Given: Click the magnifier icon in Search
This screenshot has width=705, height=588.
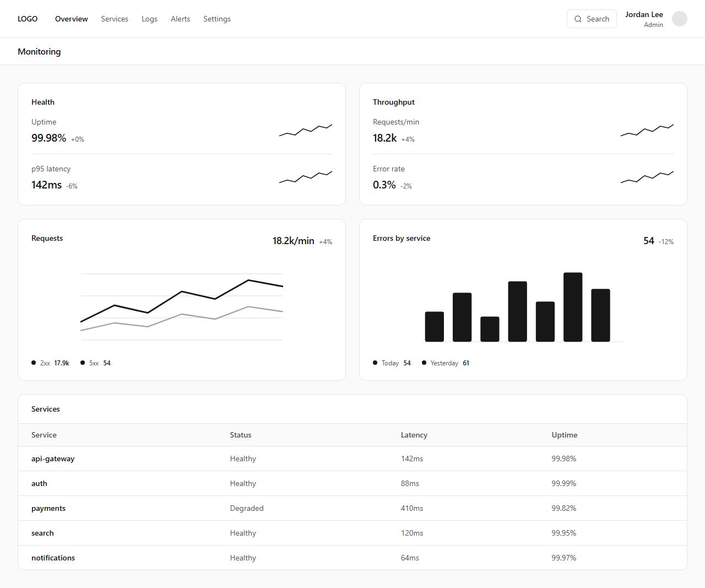Looking at the screenshot, I should (x=578, y=19).
